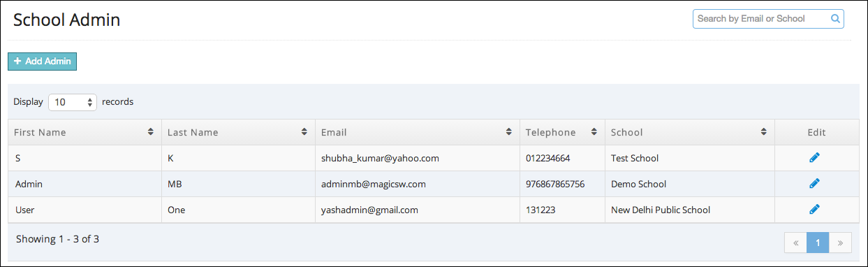Click the search magnifier icon
This screenshot has height=267, width=868.
(835, 19)
